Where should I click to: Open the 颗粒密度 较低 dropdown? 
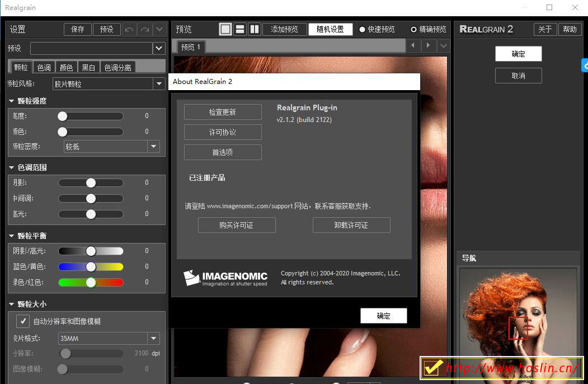(153, 147)
